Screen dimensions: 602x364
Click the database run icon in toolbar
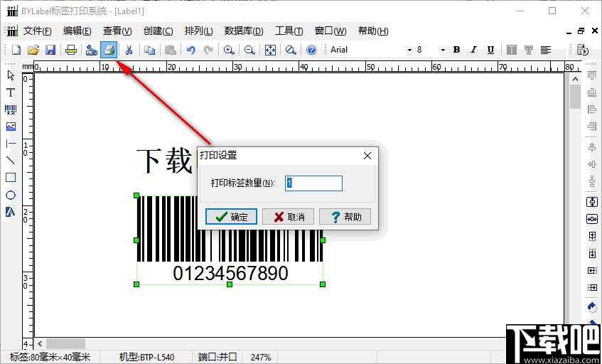pyautogui.click(x=583, y=50)
